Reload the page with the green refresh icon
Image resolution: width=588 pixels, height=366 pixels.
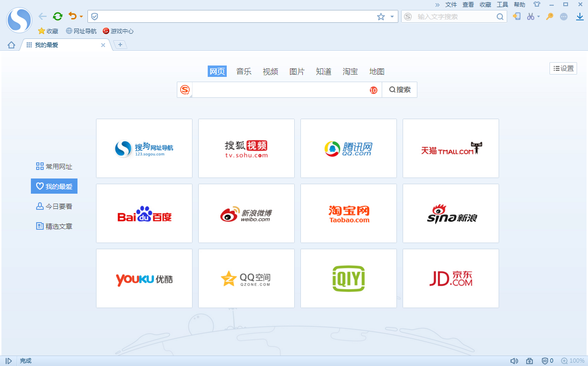click(58, 17)
